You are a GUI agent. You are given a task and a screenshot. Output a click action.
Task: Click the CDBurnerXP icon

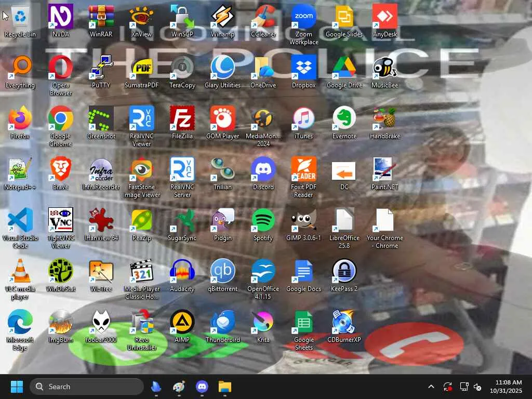[344, 326]
